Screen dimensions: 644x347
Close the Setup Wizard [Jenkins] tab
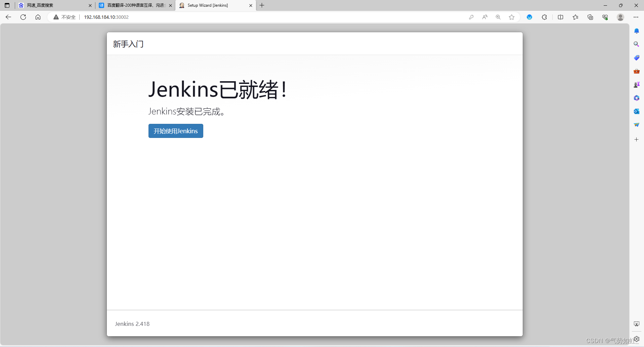coord(251,5)
